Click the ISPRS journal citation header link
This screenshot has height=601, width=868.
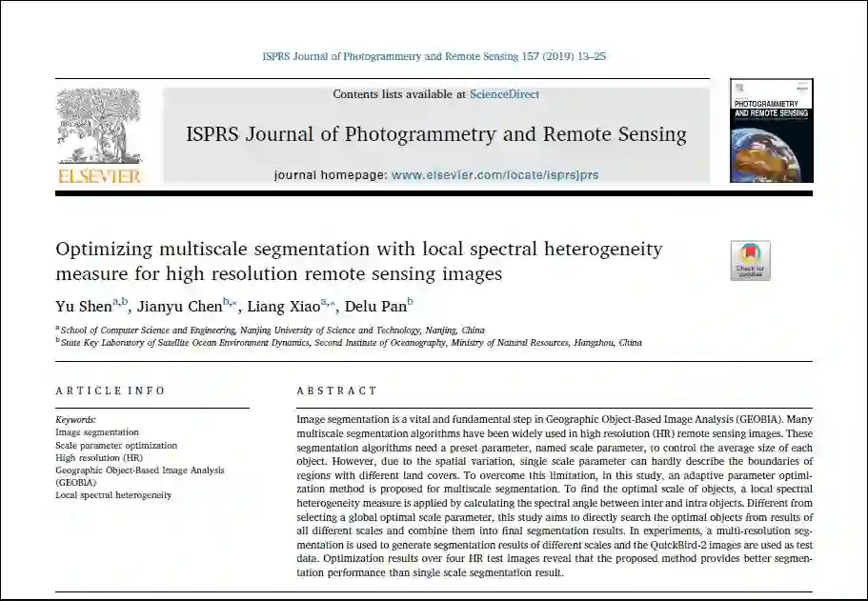tap(434, 56)
